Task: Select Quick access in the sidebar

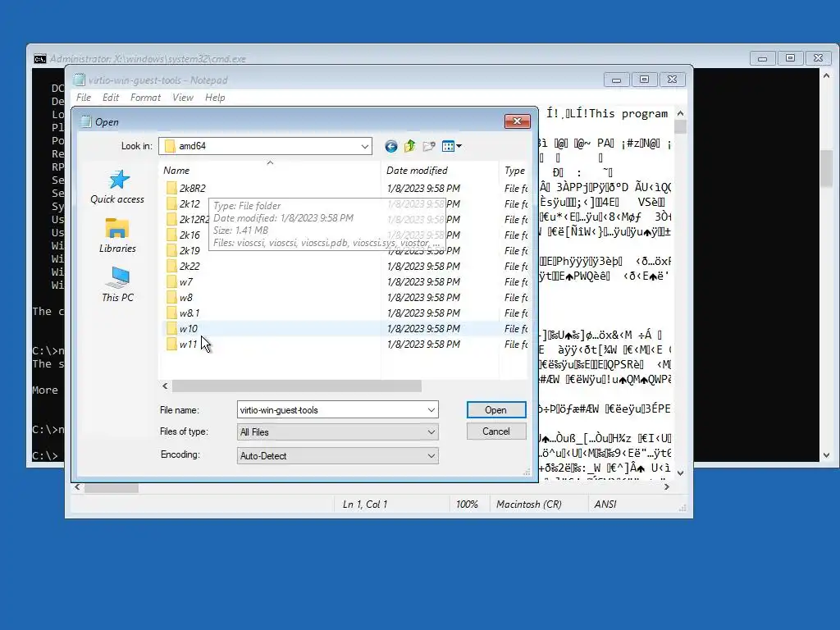Action: (x=117, y=187)
